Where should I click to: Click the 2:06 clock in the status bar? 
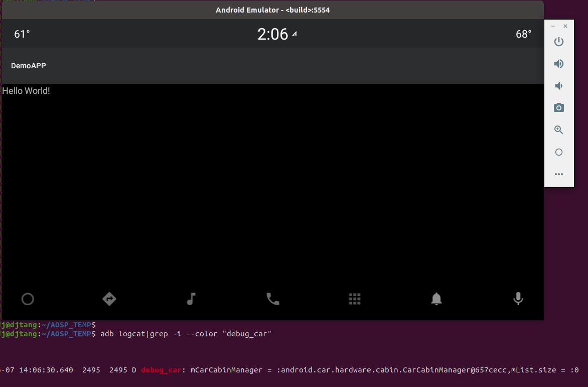pyautogui.click(x=272, y=34)
